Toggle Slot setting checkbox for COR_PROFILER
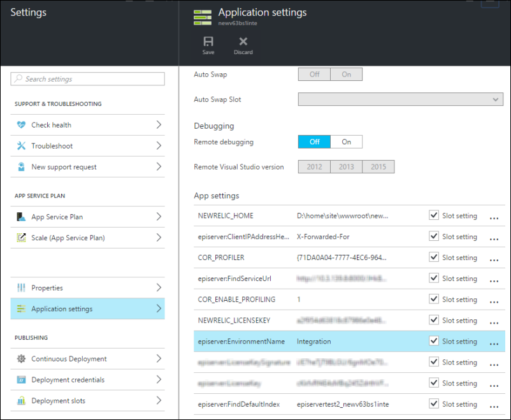This screenshot has width=511, height=420. click(434, 257)
